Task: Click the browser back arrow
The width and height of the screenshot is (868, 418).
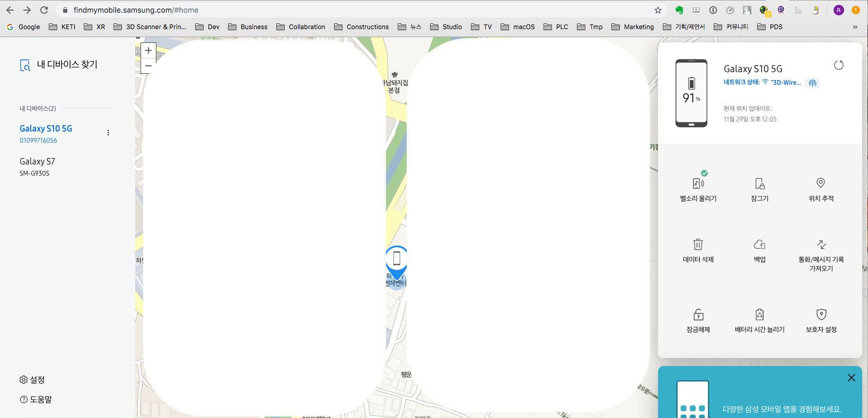Action: pos(10,10)
